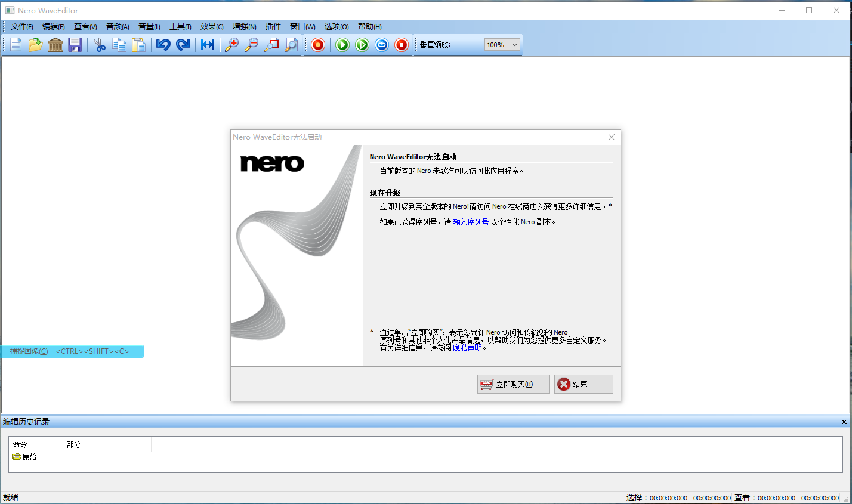
Task: Minimize the Nero WaveEditor window
Action: [x=782, y=10]
